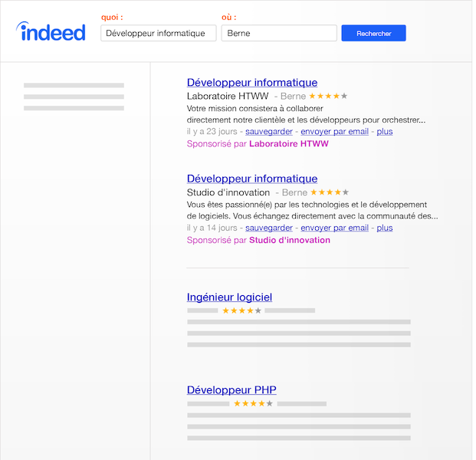Open the Studio d'innovation Développeur informatique listing

[252, 179]
